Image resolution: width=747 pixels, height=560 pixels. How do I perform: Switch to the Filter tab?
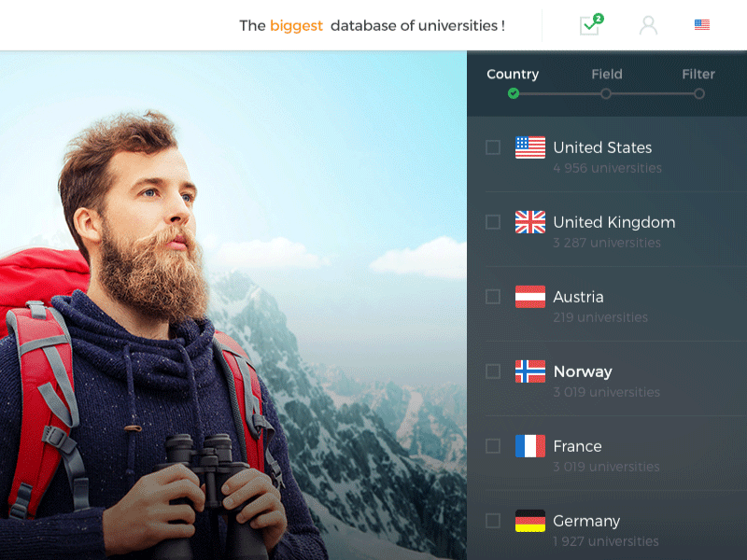698,74
